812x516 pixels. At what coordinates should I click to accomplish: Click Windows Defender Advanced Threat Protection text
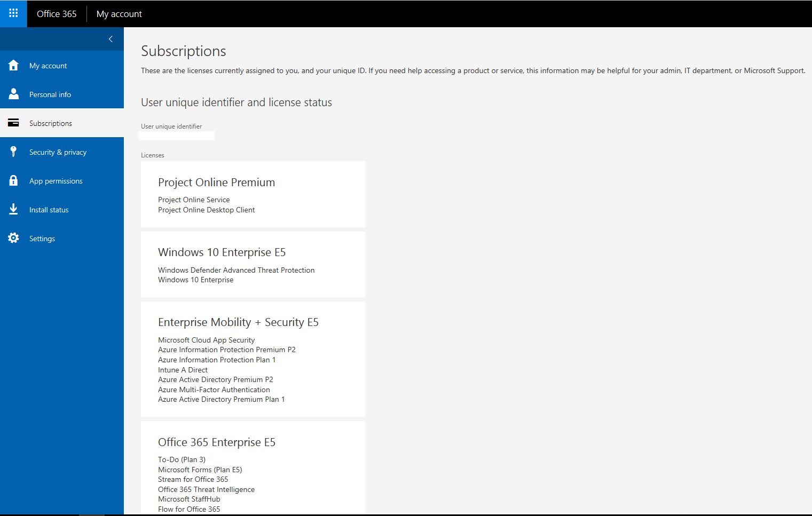[236, 270]
